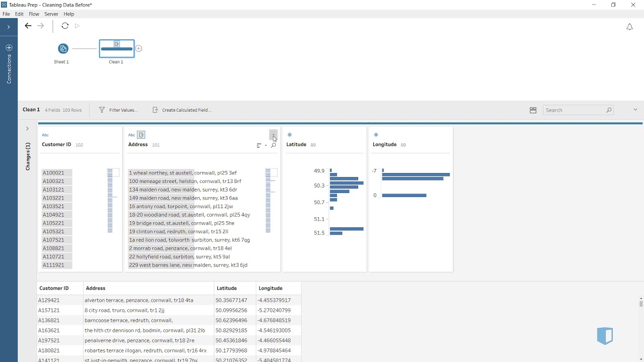Change Latitude number data type
The width and height of the screenshot is (644, 362).
[289, 135]
